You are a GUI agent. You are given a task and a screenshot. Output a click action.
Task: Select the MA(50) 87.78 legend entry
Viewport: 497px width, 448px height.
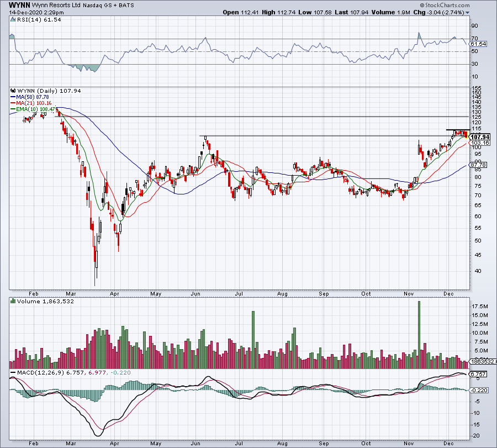[x=29, y=97]
